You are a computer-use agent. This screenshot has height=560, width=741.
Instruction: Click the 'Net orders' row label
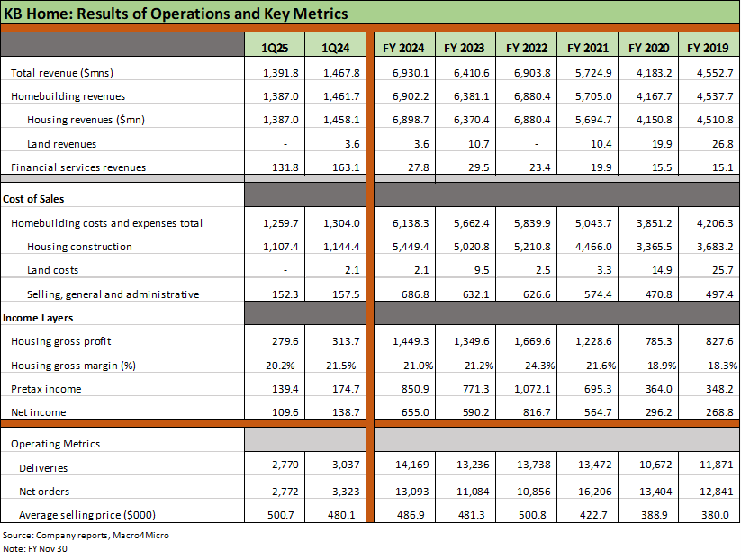(x=44, y=492)
